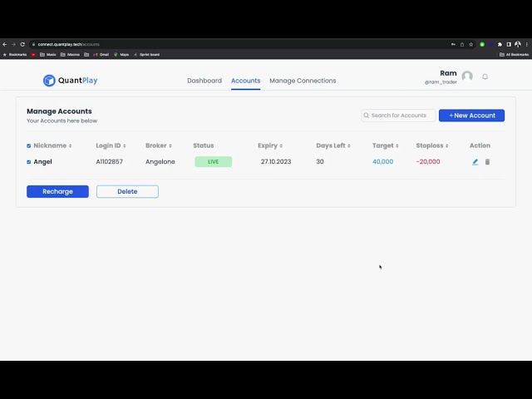Go forward with the browser forward arrow
Image resolution: width=532 pixels, height=399 pixels.
(13, 44)
